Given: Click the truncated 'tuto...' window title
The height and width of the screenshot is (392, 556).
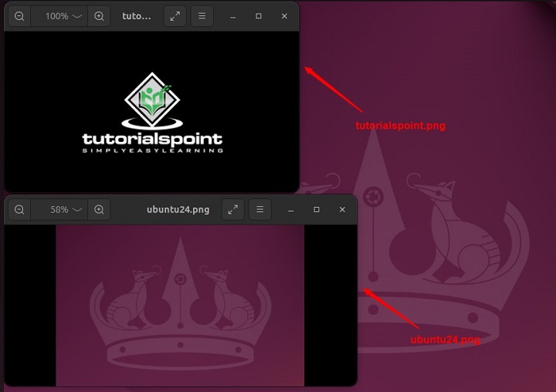Looking at the screenshot, I should (137, 16).
